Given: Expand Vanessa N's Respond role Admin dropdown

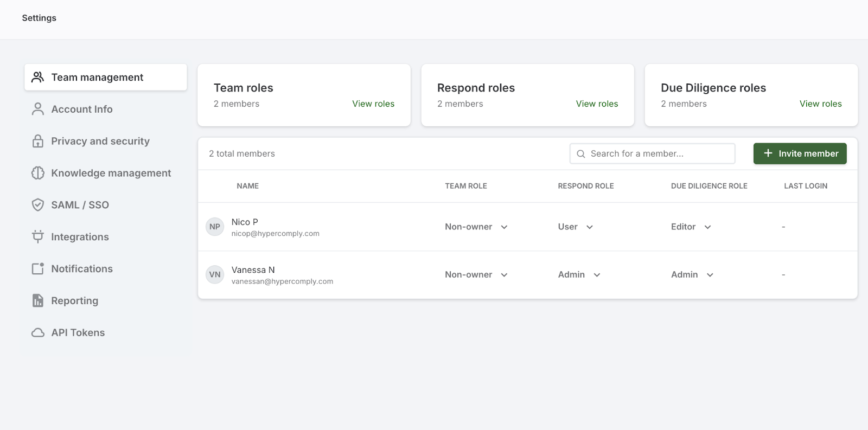Looking at the screenshot, I should [579, 274].
